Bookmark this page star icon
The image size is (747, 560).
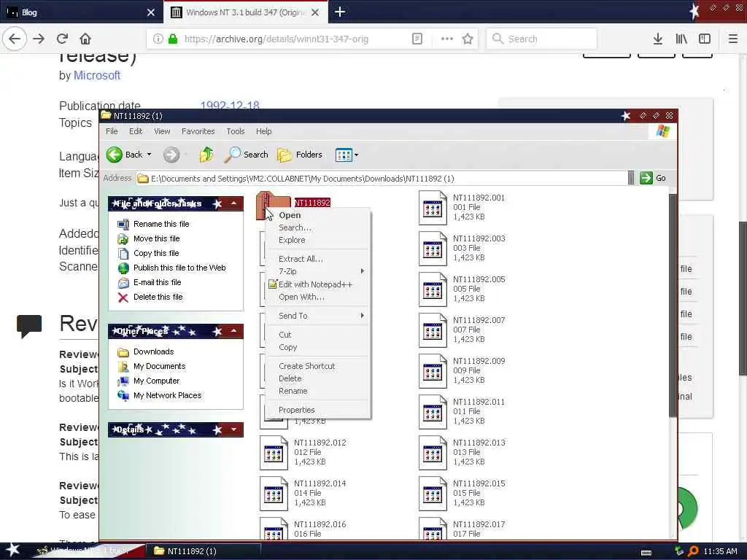(x=468, y=39)
